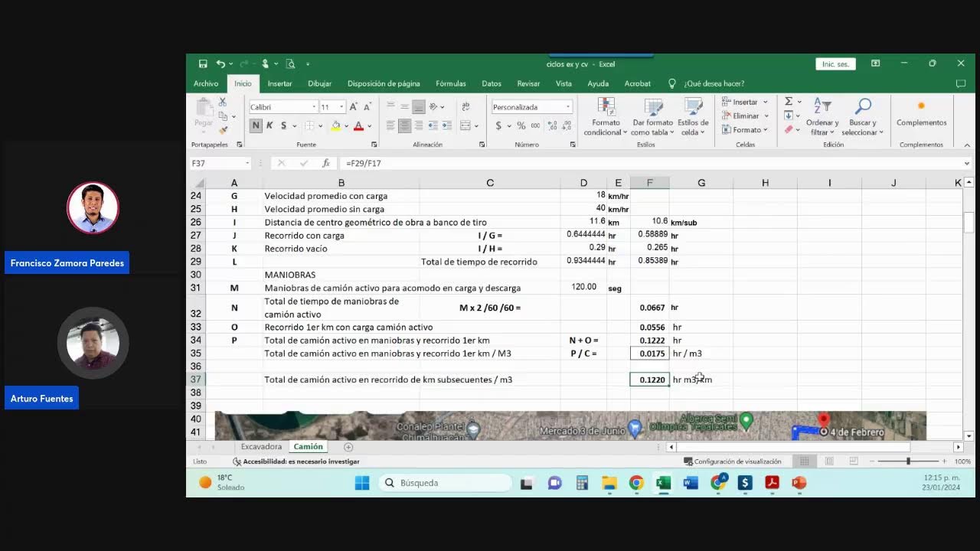Click the insert function fx icon
Screen dimensions: 980x551
(326, 163)
